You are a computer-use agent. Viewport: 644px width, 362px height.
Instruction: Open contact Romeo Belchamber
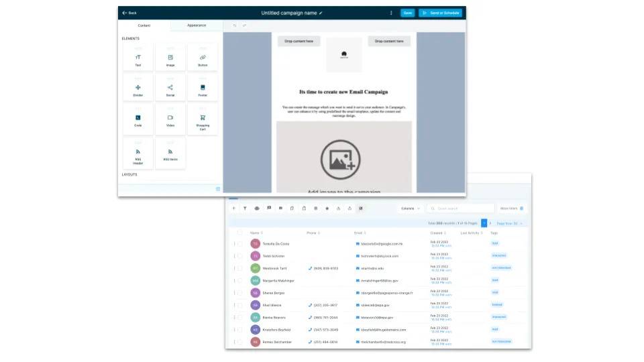click(277, 342)
